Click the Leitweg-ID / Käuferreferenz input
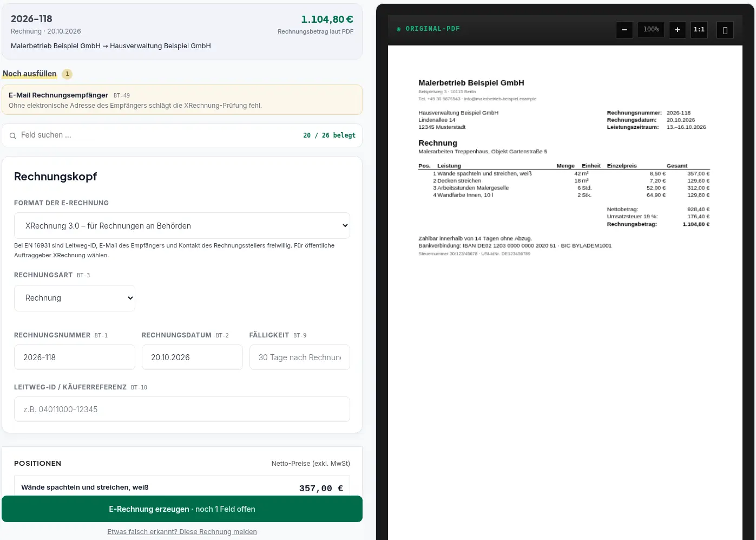Image resolution: width=756 pixels, height=540 pixels. tap(182, 409)
